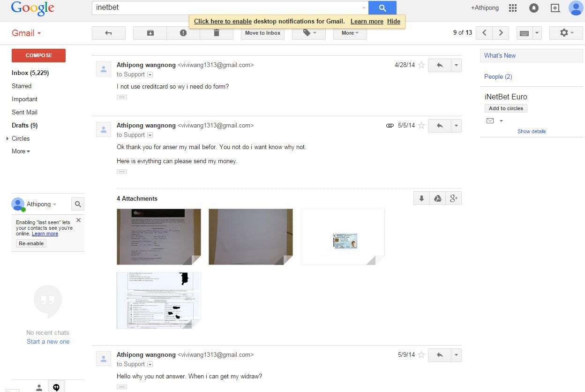Open Drafts (9)
The height and width of the screenshot is (392, 585).
tap(24, 125)
